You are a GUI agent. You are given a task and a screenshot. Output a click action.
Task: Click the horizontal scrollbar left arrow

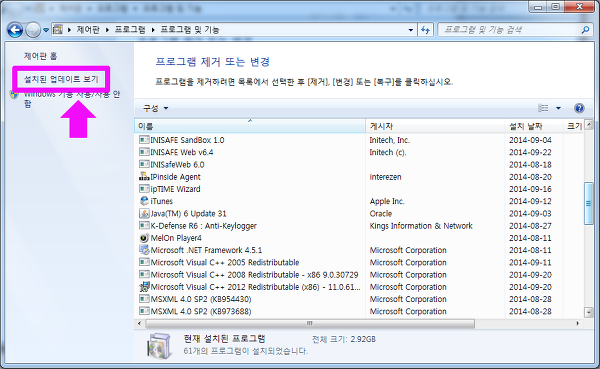(x=139, y=323)
